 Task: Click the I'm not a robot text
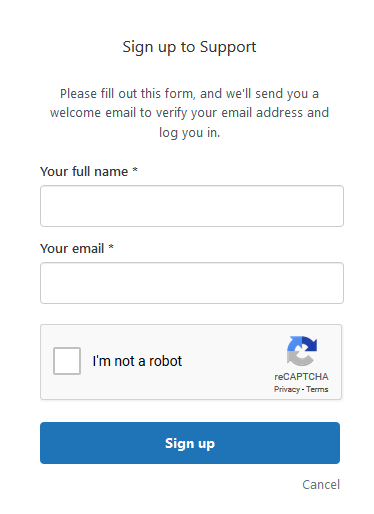point(137,361)
